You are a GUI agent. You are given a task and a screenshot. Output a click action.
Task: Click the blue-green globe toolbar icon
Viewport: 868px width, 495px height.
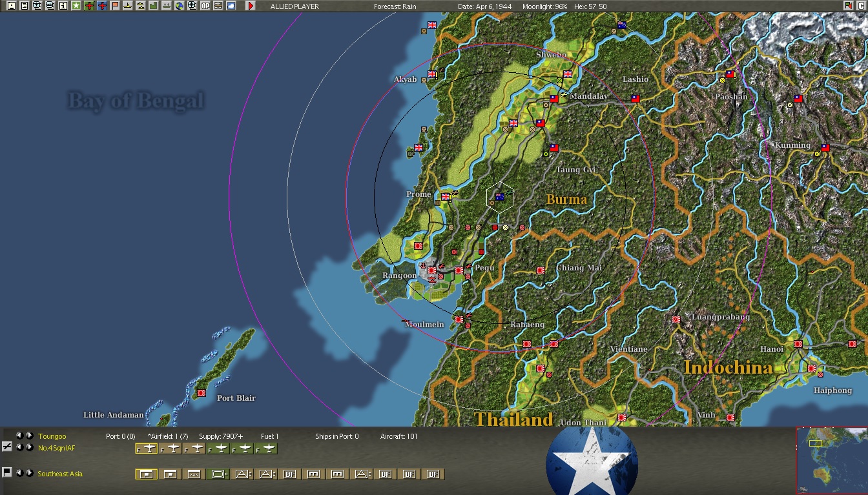tap(180, 6)
